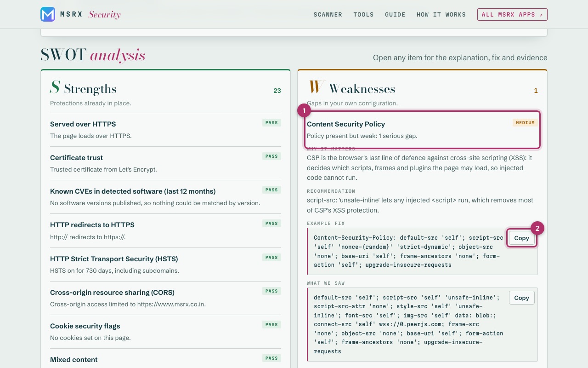Click 'Trusted certificate from Let's Encrypt.' text
This screenshot has width=588, height=368.
point(103,169)
